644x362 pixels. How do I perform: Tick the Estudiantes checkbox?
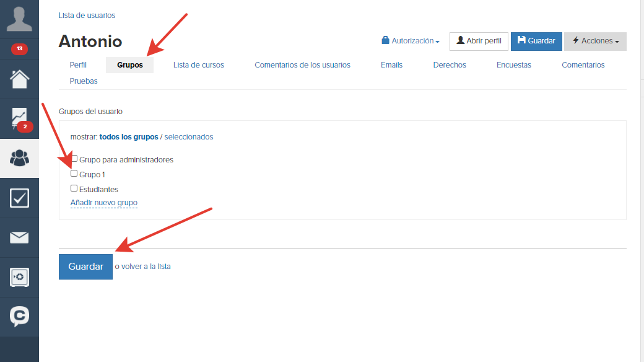tap(74, 188)
